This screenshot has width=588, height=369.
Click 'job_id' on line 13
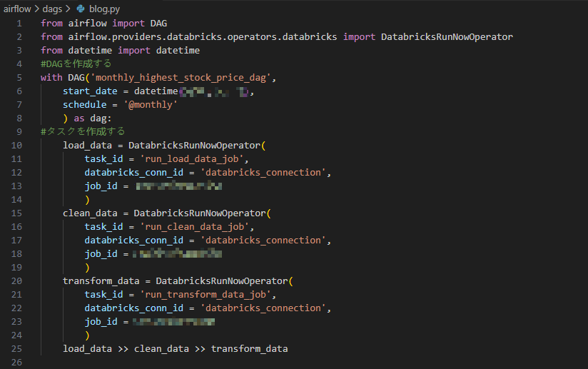pyautogui.click(x=101, y=186)
